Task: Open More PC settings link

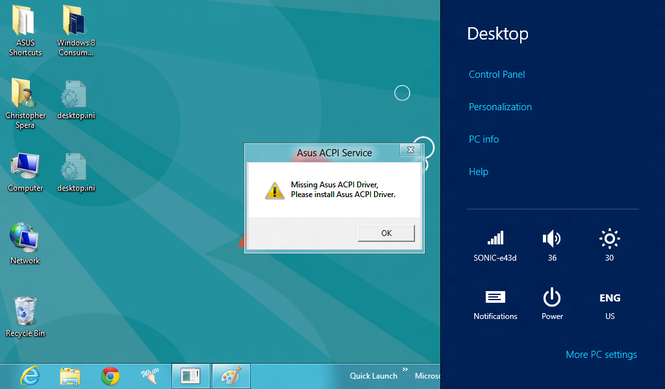Action: 601,354
